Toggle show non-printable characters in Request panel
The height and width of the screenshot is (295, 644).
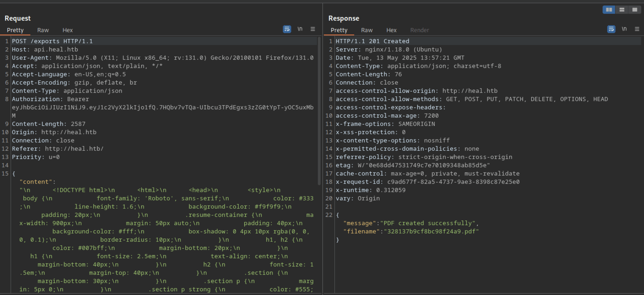point(300,29)
